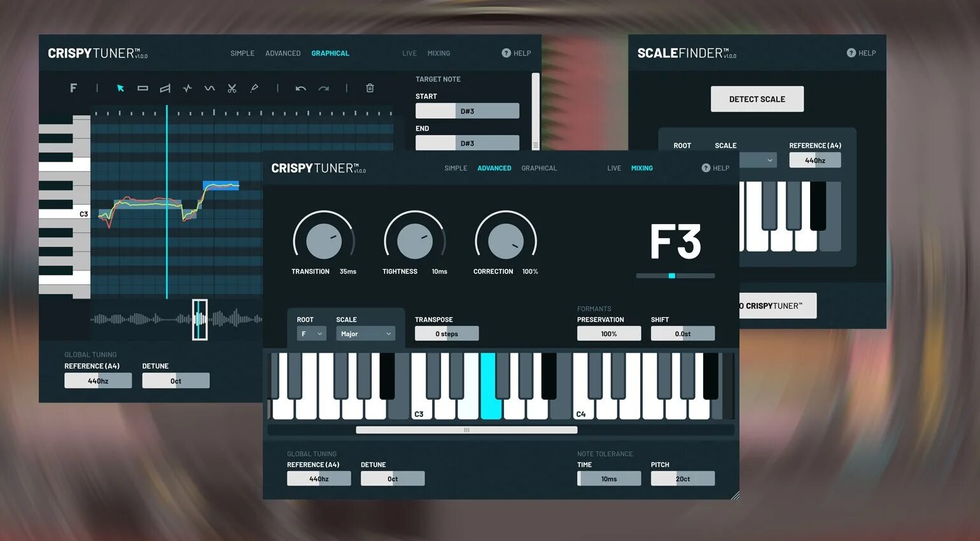The image size is (980, 541).
Task: Toggle Live mode in graphical window
Action: pyautogui.click(x=409, y=53)
